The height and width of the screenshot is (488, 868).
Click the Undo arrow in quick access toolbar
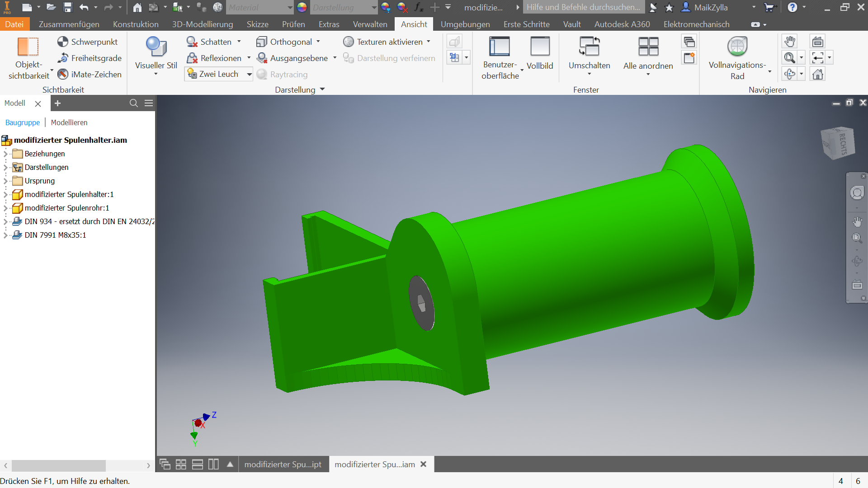[x=84, y=7]
